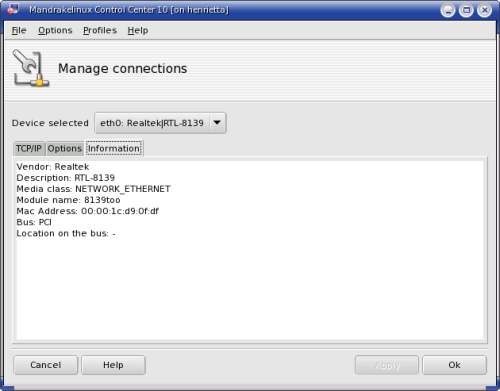Screen dimensions: 500x391
Task: Click the Help button at bottom
Action: tap(113, 365)
